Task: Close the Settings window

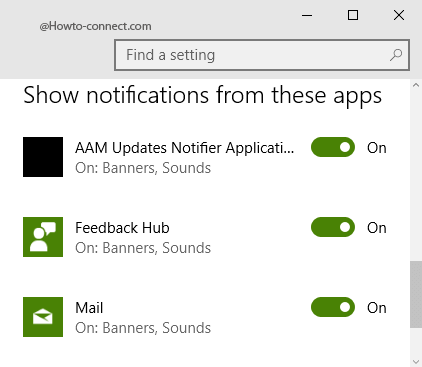Action: (399, 15)
